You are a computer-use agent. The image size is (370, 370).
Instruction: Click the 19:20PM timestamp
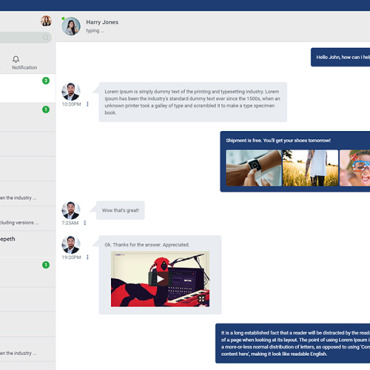coord(71,257)
